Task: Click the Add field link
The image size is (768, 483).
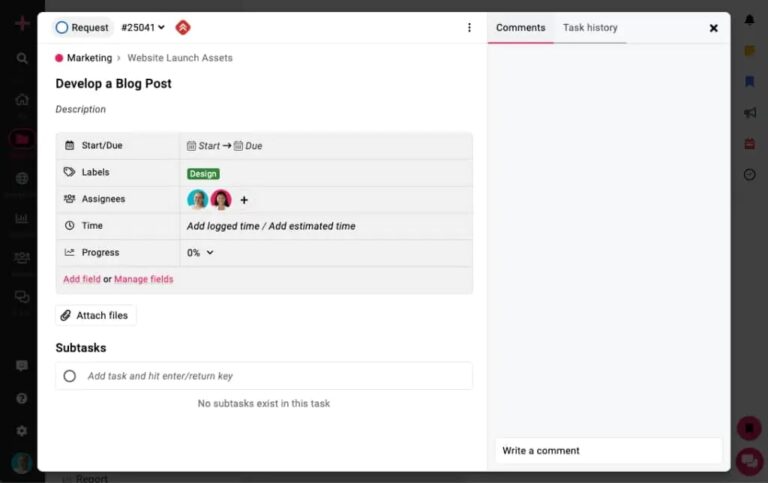Action: pos(81,280)
